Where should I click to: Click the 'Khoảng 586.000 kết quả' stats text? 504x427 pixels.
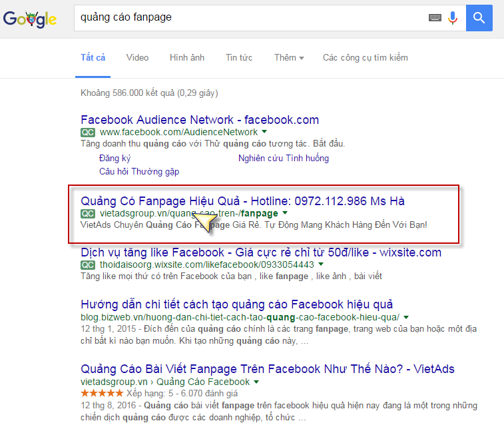click(x=149, y=93)
